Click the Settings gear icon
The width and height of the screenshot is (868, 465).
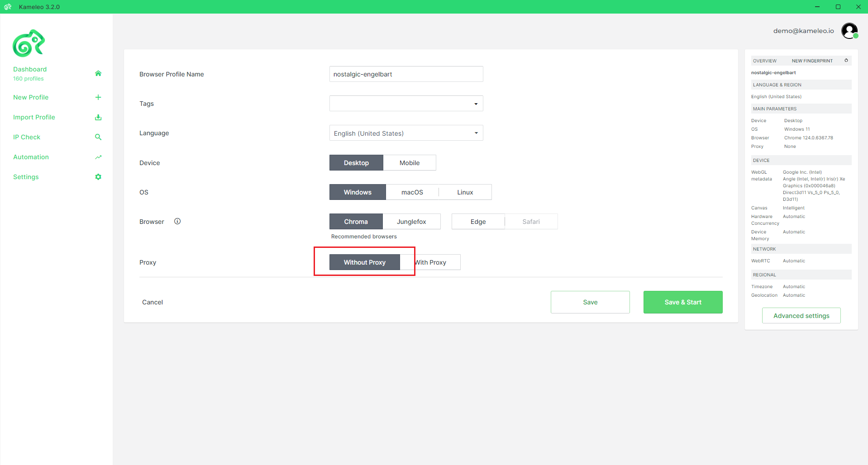[98, 177]
